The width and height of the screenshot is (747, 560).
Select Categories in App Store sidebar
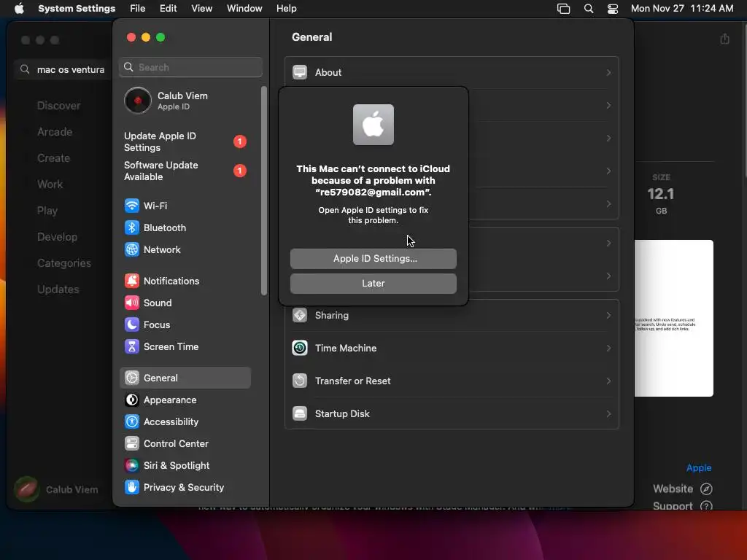pos(64,262)
